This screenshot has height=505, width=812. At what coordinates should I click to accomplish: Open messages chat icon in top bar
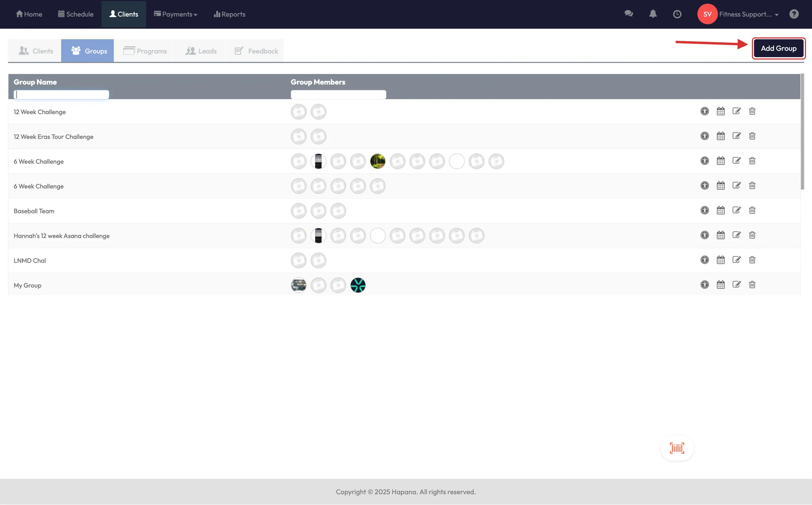pos(628,14)
